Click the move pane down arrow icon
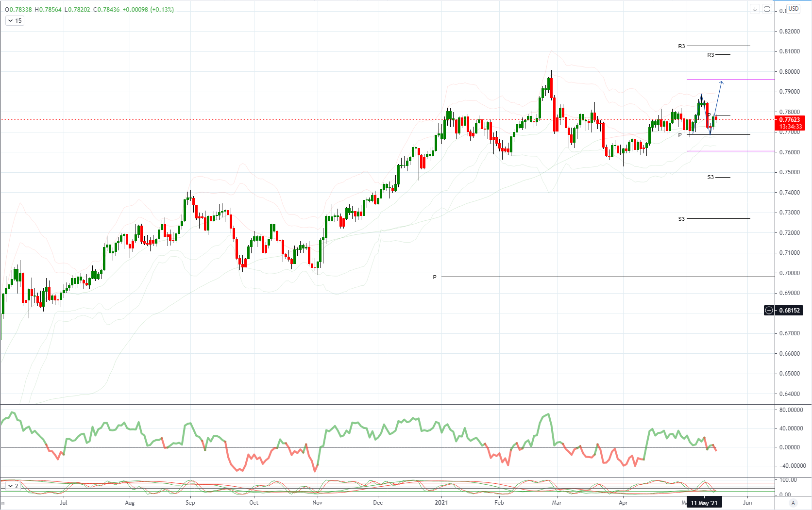The width and height of the screenshot is (812, 510). (x=755, y=9)
